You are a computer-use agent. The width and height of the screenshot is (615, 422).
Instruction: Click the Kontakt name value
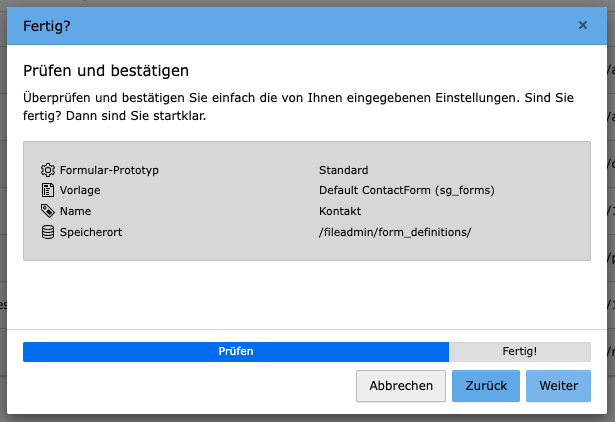point(340,211)
